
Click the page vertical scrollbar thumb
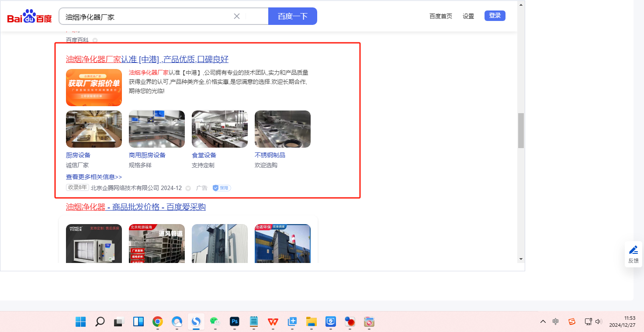(x=521, y=131)
